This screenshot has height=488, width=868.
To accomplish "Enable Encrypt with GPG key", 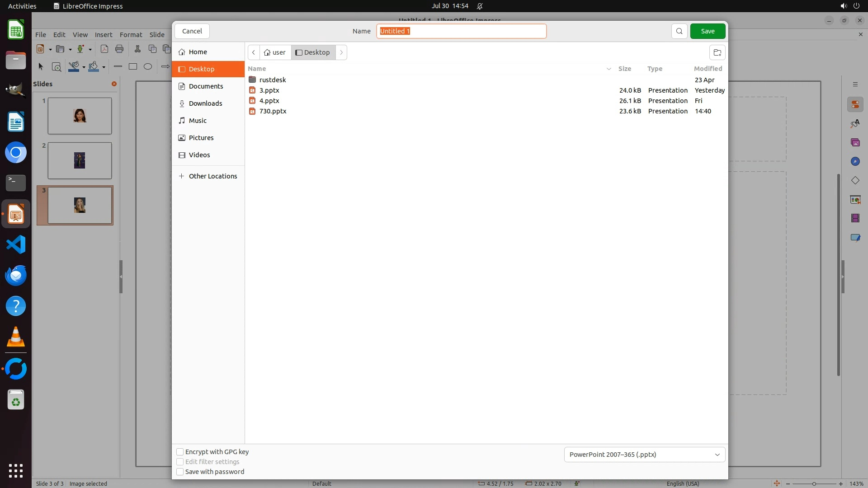I will pyautogui.click(x=180, y=452).
